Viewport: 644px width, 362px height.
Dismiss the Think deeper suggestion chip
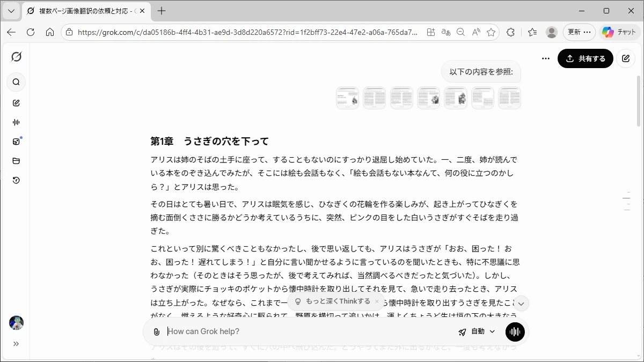pyautogui.click(x=377, y=301)
